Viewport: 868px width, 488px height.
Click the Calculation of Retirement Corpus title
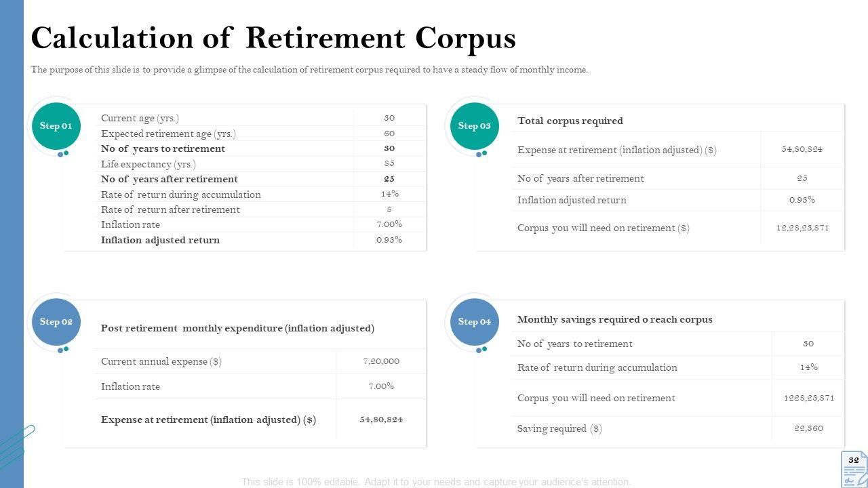(273, 38)
